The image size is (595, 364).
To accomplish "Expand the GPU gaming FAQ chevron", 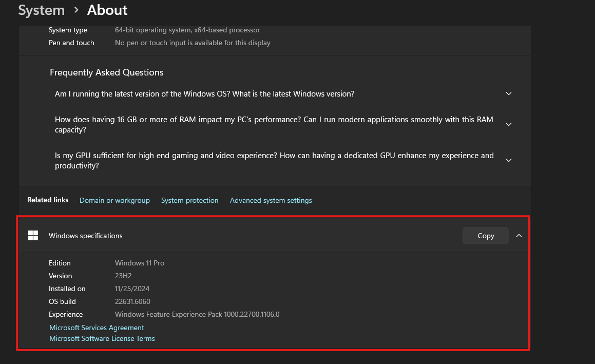I will pos(509,160).
